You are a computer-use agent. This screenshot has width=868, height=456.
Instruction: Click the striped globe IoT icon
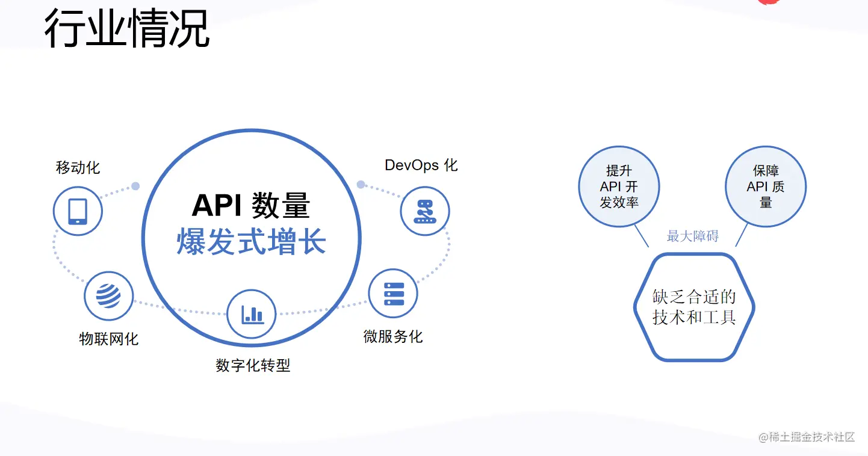(108, 296)
